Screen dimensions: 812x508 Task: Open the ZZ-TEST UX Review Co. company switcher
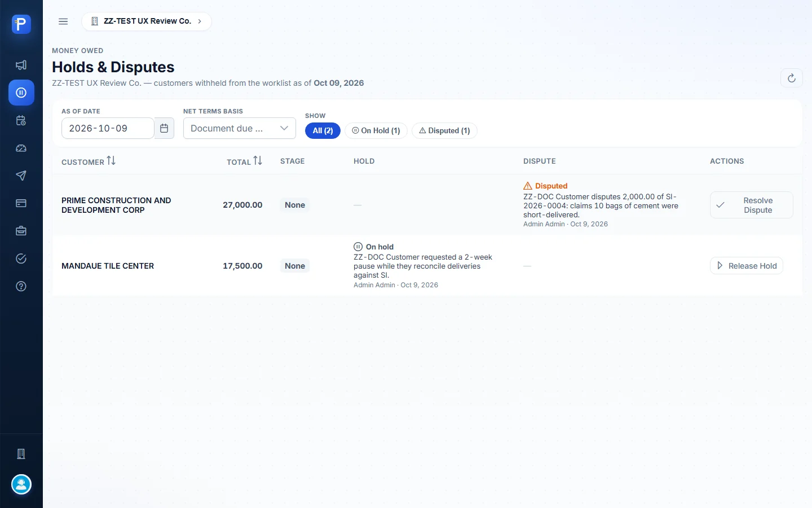point(147,21)
